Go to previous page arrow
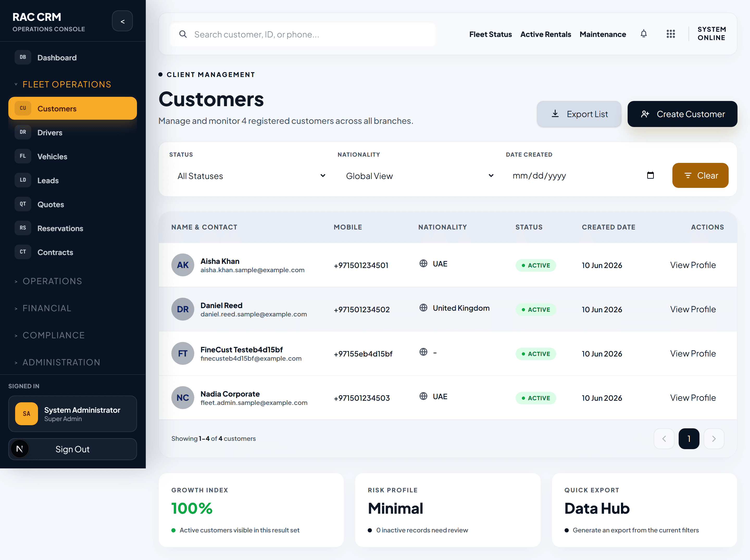Viewport: 750px width, 560px height. pos(664,439)
